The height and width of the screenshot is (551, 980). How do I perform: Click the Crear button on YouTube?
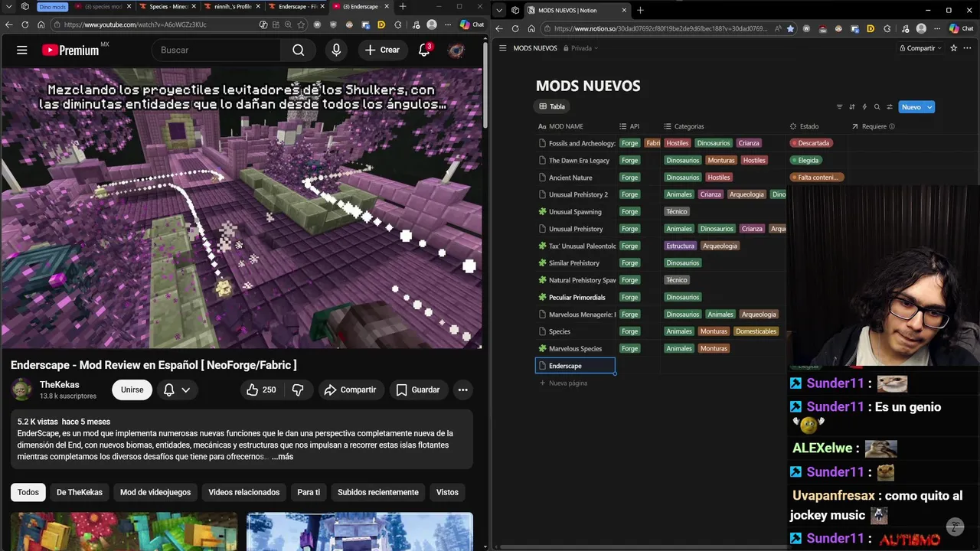(382, 50)
